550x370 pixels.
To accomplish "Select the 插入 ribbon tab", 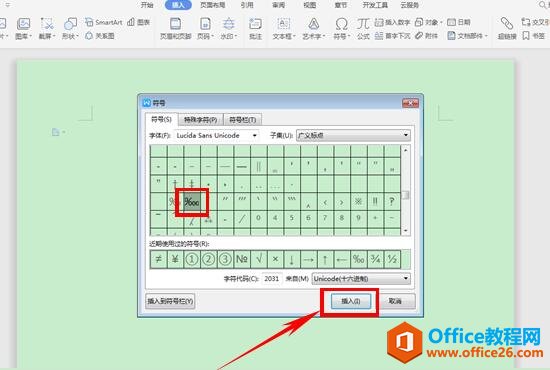I will (178, 5).
